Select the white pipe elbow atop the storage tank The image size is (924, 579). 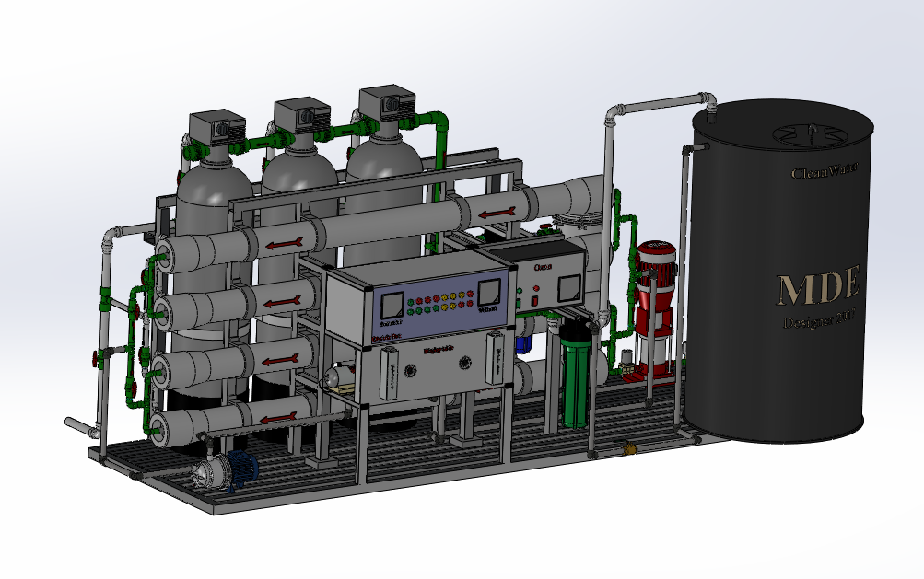(x=709, y=100)
